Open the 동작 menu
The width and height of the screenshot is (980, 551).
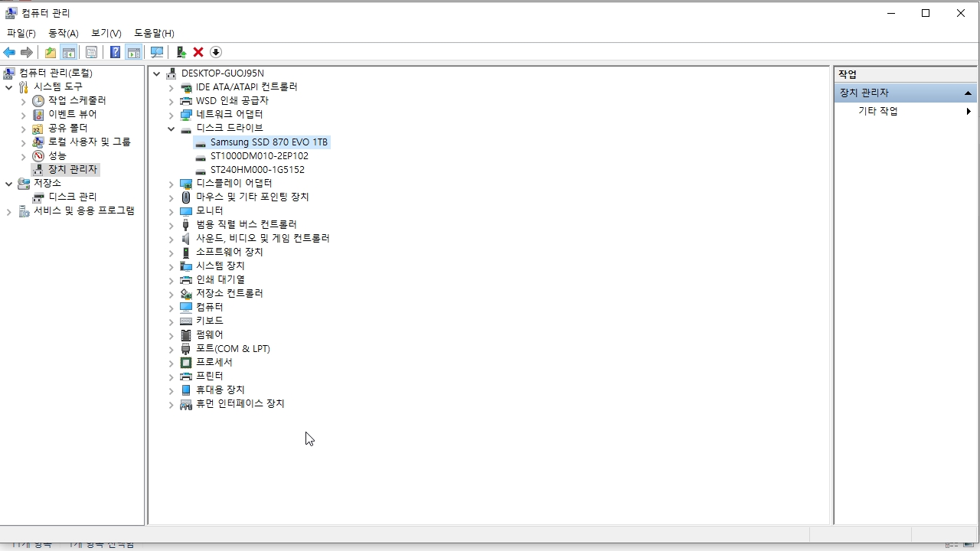(64, 33)
